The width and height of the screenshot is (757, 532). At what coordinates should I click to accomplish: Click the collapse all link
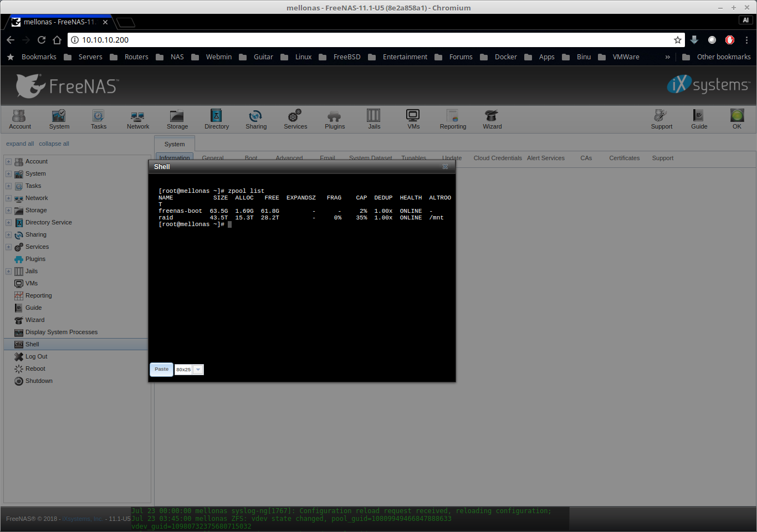point(54,144)
